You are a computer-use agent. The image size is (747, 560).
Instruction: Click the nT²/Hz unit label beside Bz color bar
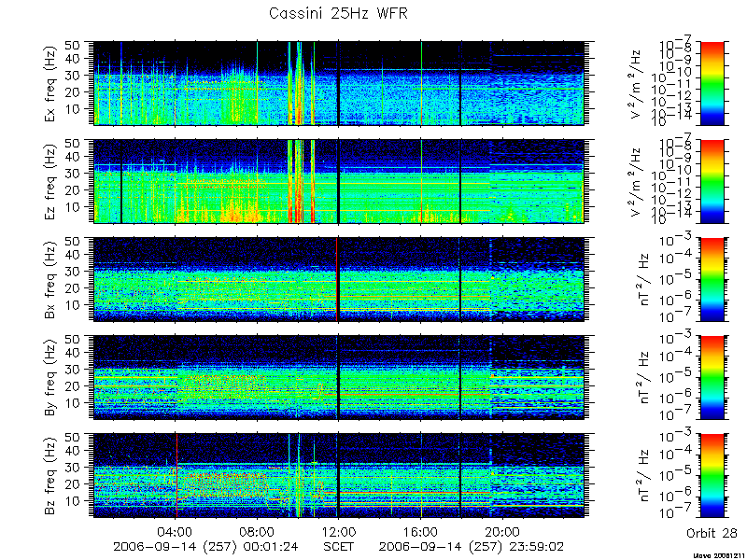pos(643,476)
